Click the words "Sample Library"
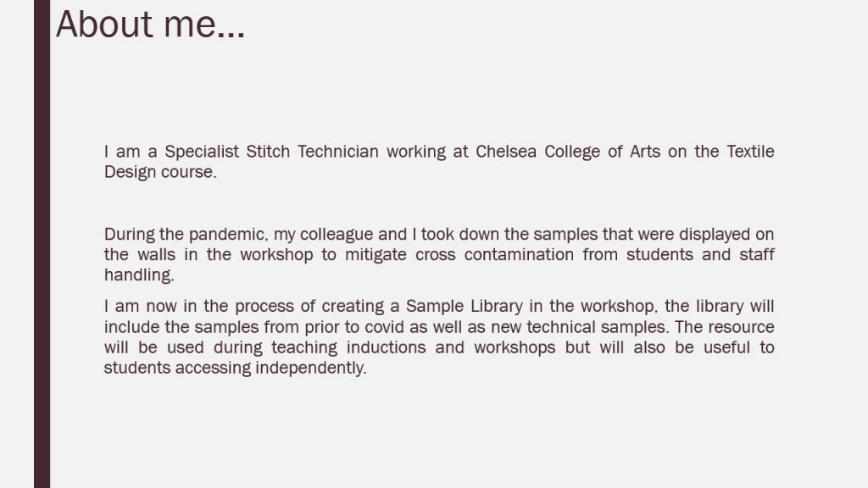868x488 pixels. [465, 307]
